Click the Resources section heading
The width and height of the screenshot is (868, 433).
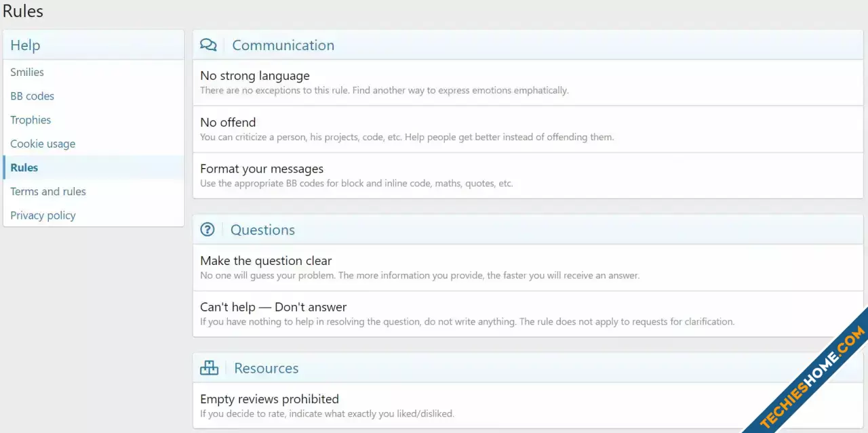coord(267,368)
